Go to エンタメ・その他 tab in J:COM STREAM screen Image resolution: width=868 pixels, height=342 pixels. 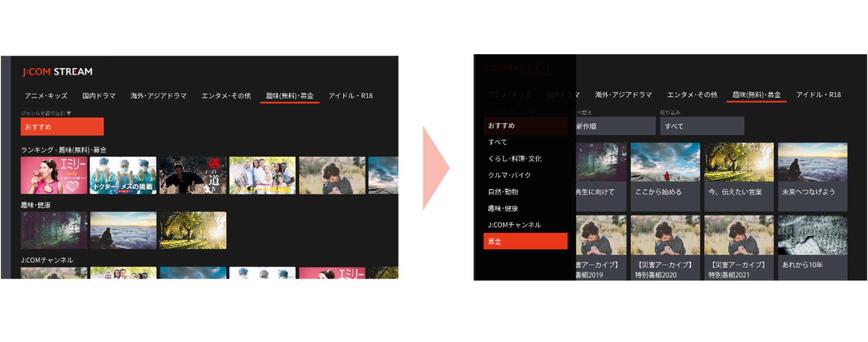coord(226,96)
